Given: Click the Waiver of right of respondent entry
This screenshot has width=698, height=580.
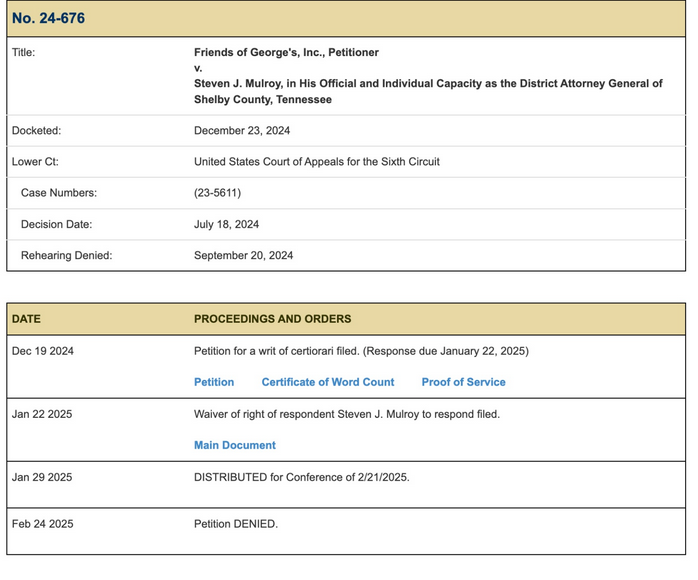Looking at the screenshot, I should 347,414.
